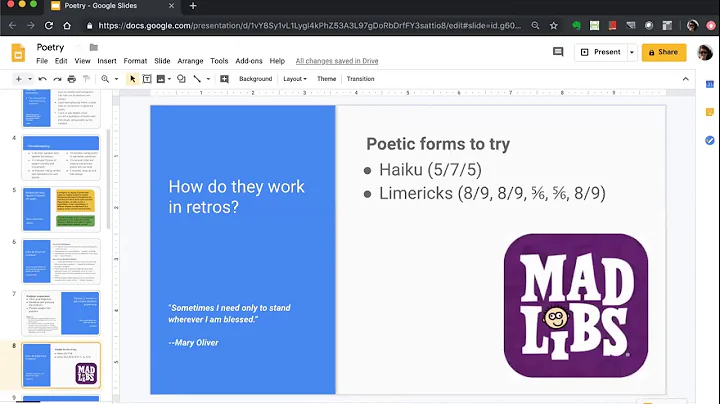
Task: Reload the browser page
Action: (49, 26)
